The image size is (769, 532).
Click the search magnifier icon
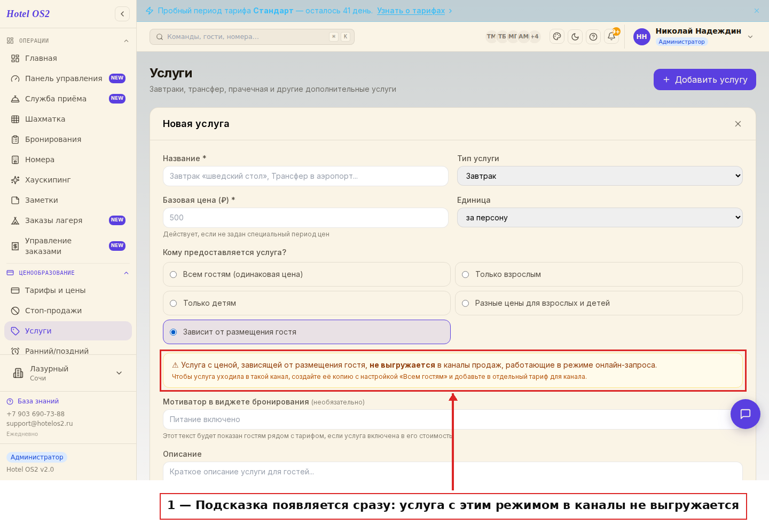(x=160, y=37)
